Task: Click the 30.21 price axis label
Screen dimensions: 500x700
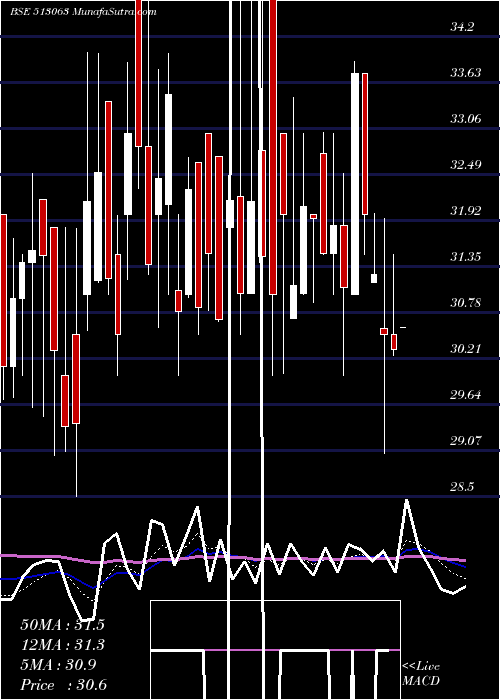Action: click(x=466, y=349)
